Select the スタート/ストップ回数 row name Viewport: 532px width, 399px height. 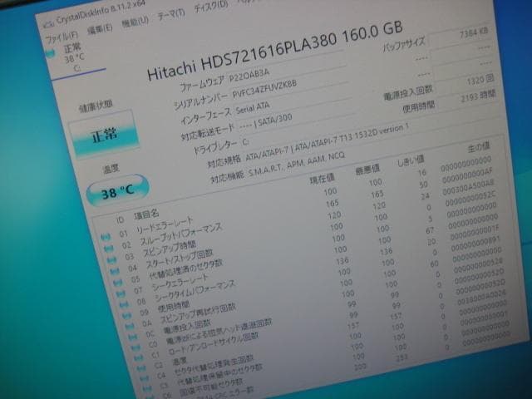pos(180,259)
